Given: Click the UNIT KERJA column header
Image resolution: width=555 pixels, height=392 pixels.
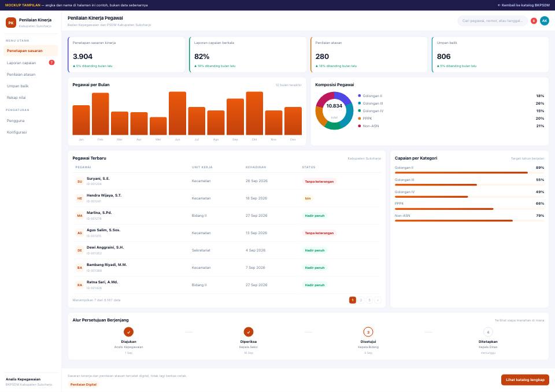Looking at the screenshot, I should (202, 167).
